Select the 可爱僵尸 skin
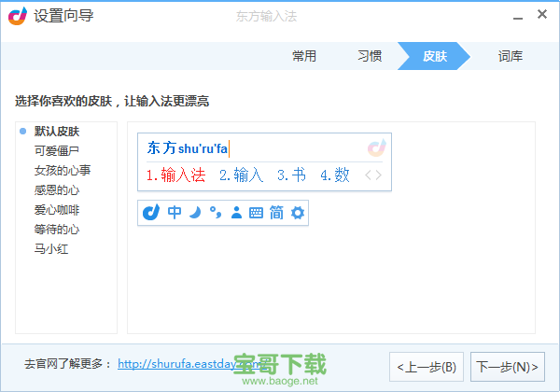 (57, 151)
